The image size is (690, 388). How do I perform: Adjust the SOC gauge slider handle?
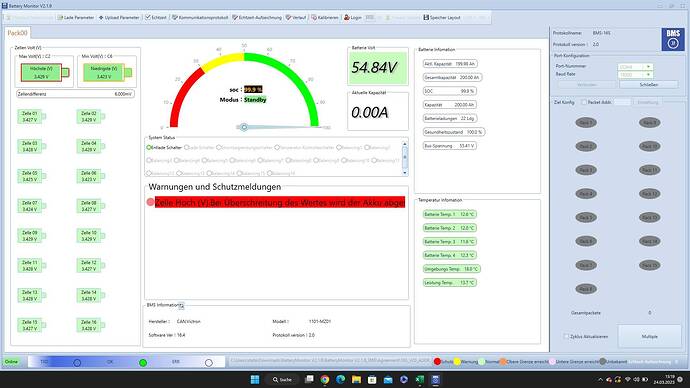(244, 127)
